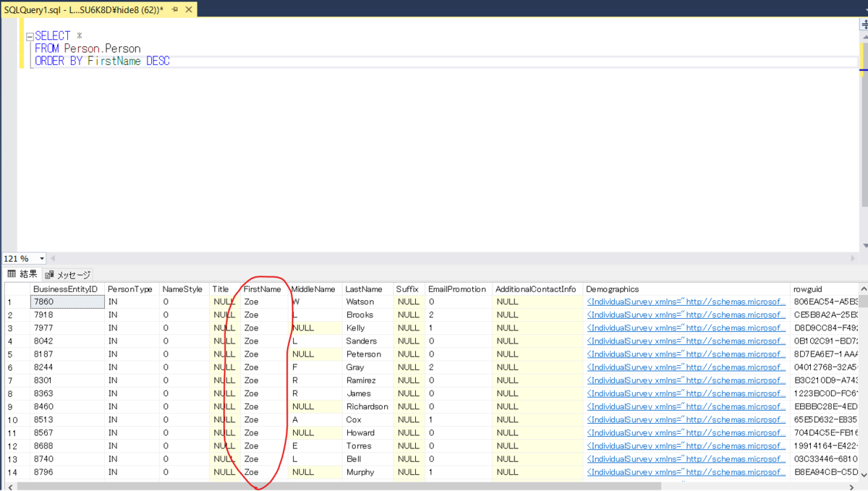This screenshot has height=491, width=868.
Task: Click the Howard LastName cell
Action: (368, 432)
